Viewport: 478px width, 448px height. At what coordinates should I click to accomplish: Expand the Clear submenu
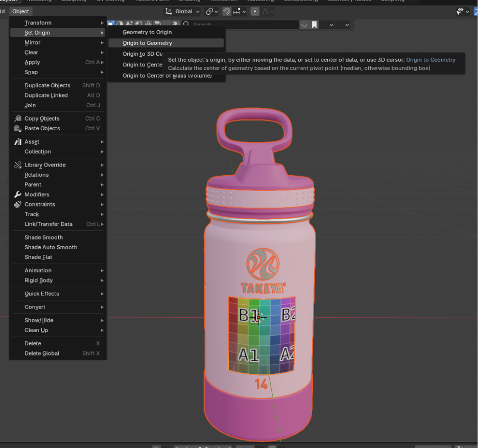tap(58, 53)
